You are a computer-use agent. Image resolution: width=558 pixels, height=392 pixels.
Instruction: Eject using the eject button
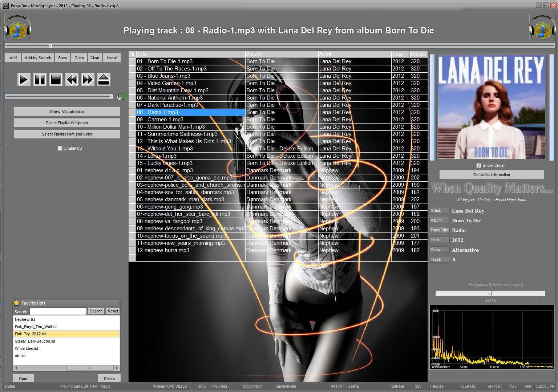tap(104, 79)
